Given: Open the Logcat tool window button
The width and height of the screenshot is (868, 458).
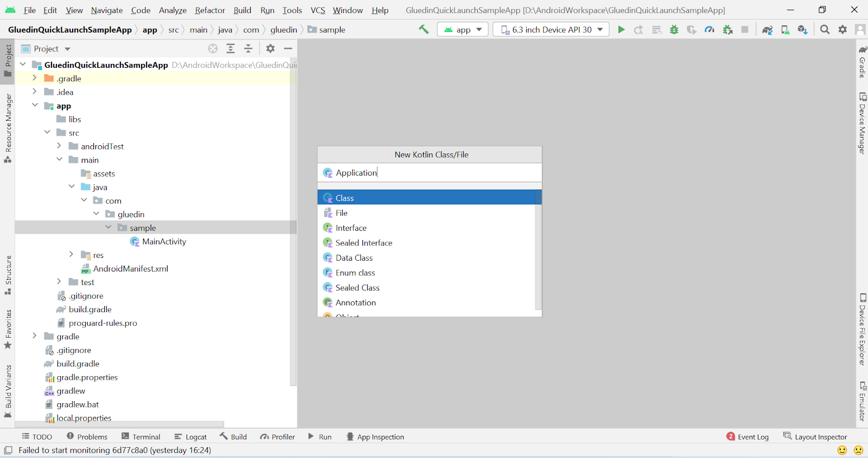Looking at the screenshot, I should point(190,436).
